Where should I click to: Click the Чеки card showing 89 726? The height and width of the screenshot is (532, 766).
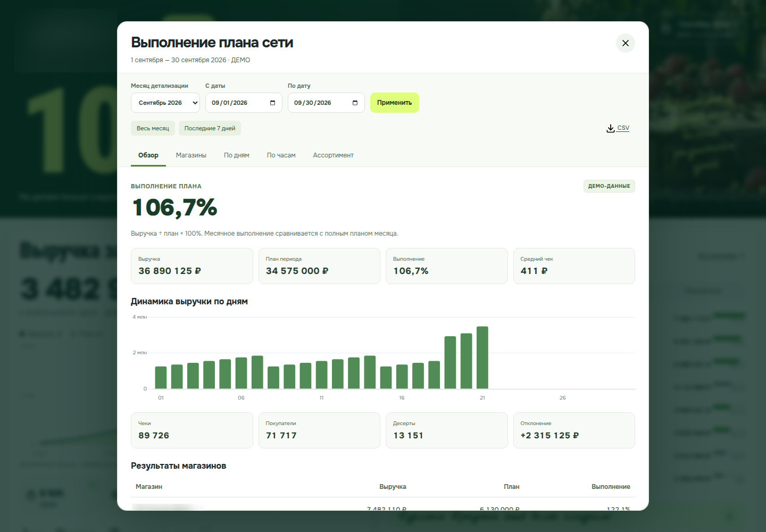click(x=192, y=430)
